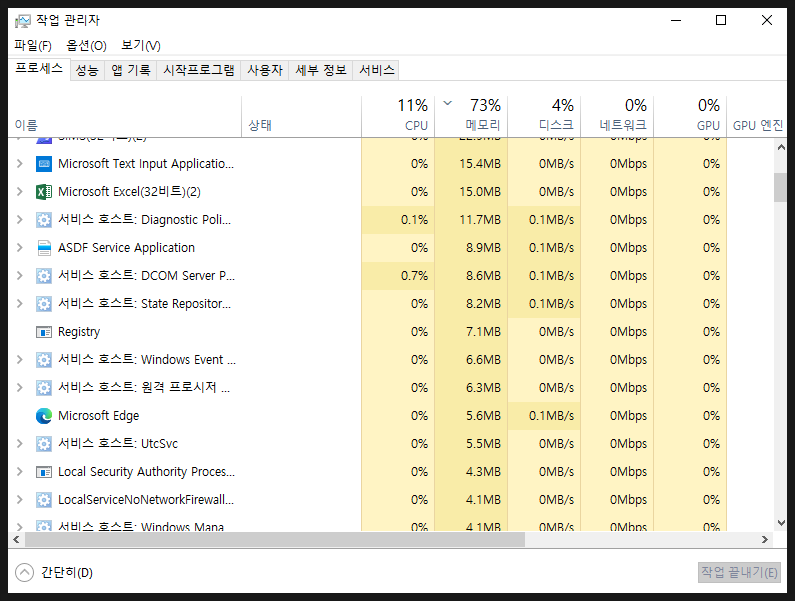The width and height of the screenshot is (795, 601).
Task: Expand the Microsoft Text Input Application row
Action: pyautogui.click(x=20, y=164)
